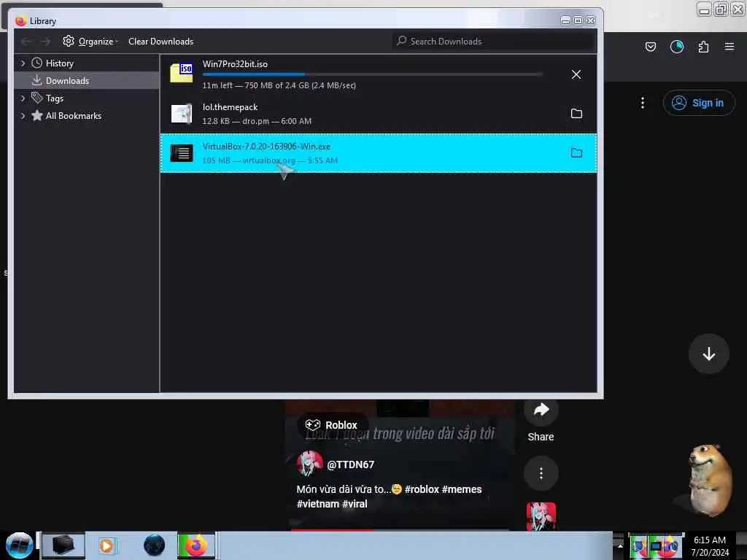Select All Bookmarks in the sidebar
This screenshot has width=747, height=560.
click(x=74, y=116)
